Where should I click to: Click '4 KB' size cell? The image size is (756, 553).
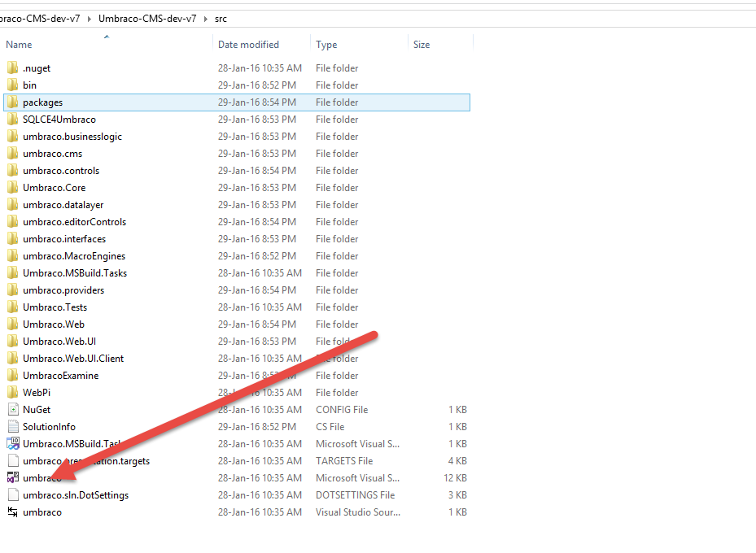(457, 461)
